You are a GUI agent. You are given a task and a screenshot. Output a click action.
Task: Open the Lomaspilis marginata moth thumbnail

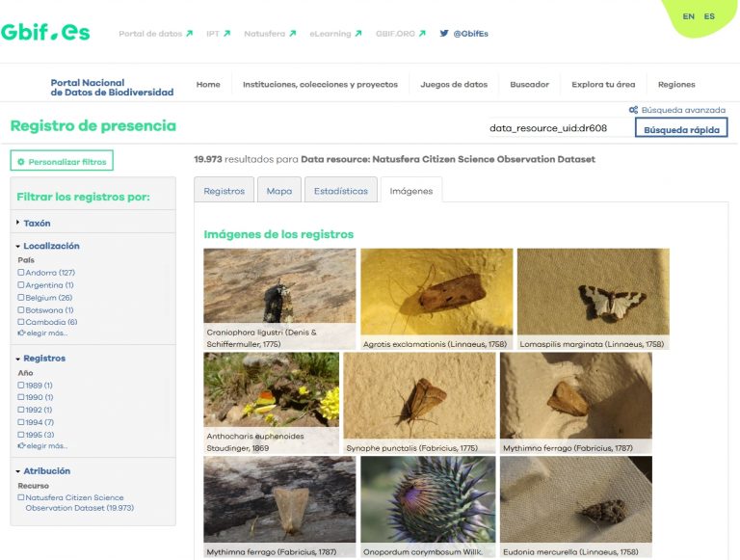coord(593,293)
